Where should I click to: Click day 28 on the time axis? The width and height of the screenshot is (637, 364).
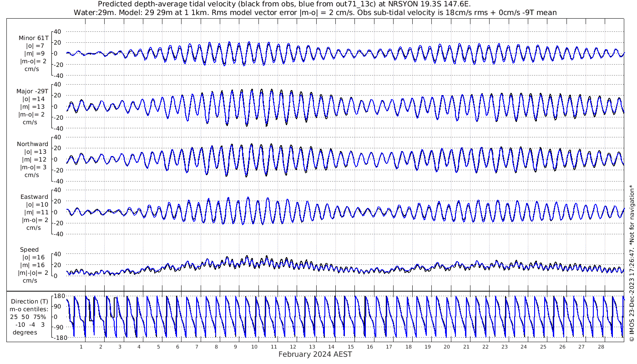pyautogui.click(x=601, y=347)
